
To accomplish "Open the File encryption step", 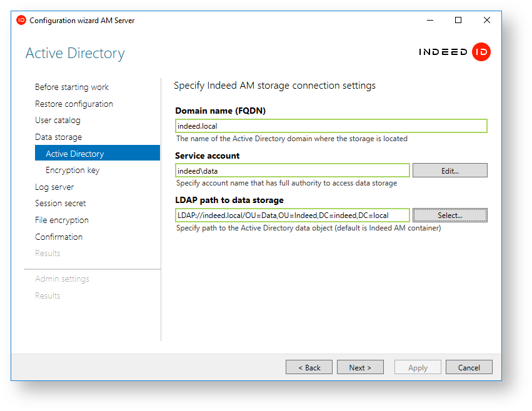I will (62, 220).
